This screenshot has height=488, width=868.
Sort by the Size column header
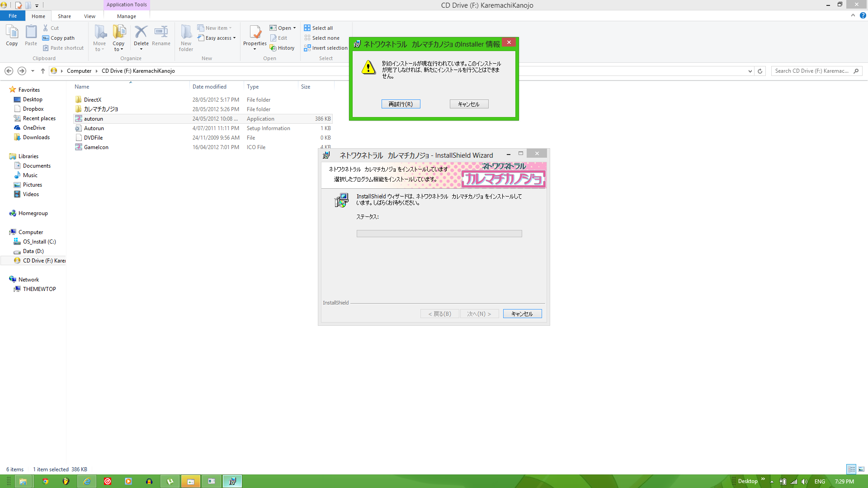pos(306,87)
